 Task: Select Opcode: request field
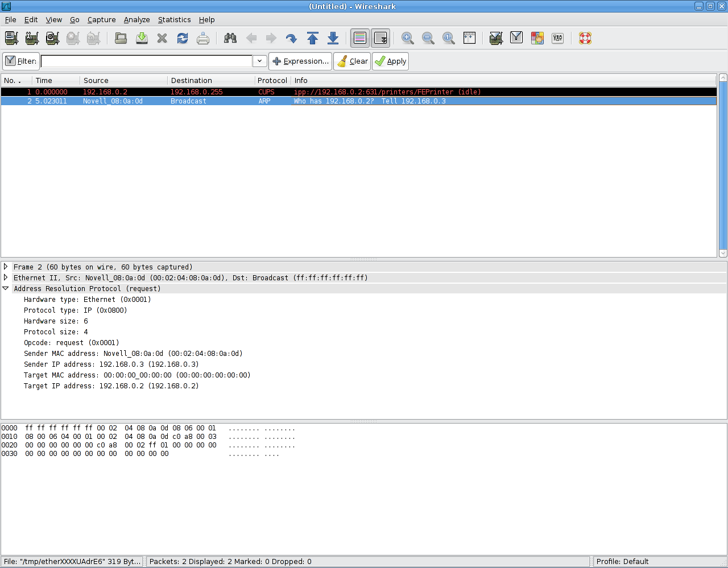(x=72, y=342)
